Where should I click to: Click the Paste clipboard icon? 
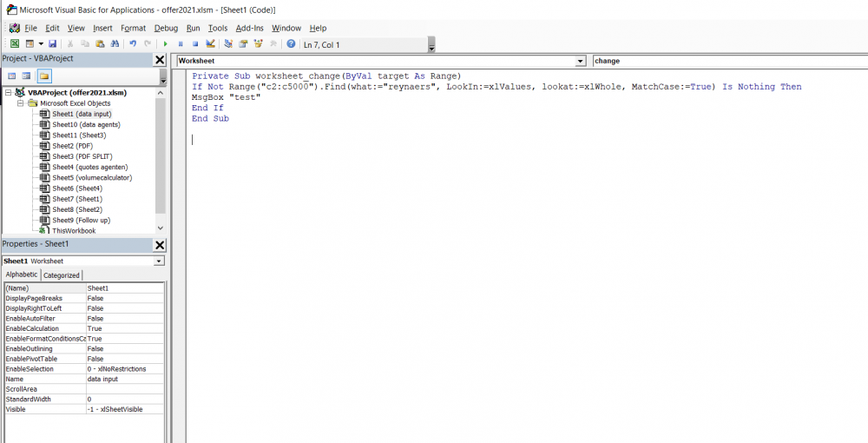(x=100, y=44)
